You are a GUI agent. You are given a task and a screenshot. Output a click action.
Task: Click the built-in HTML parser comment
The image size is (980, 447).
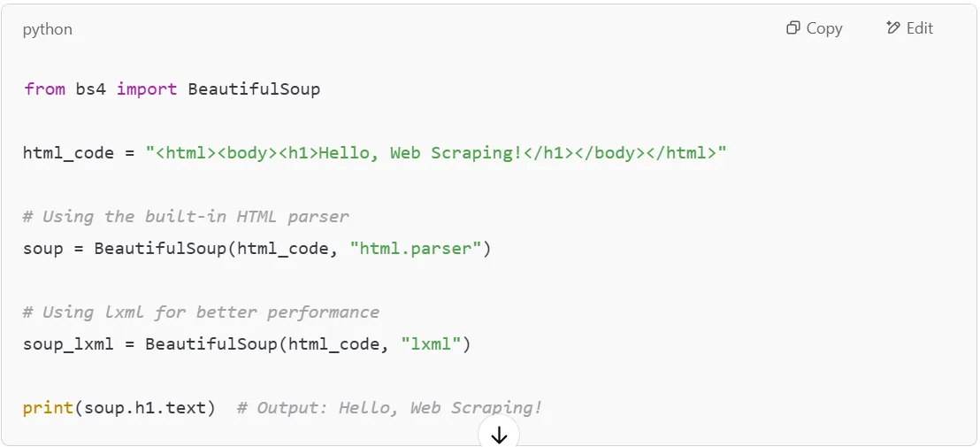186,217
